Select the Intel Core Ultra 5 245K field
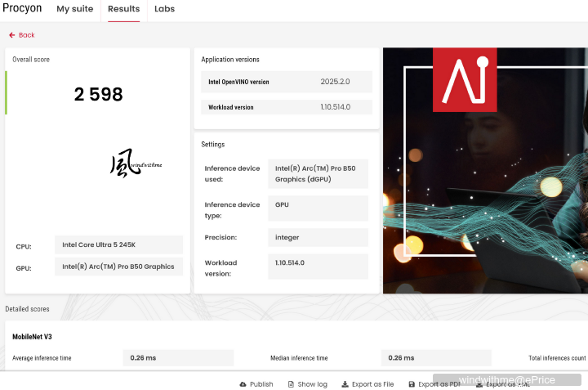The image size is (588, 390). click(x=119, y=244)
